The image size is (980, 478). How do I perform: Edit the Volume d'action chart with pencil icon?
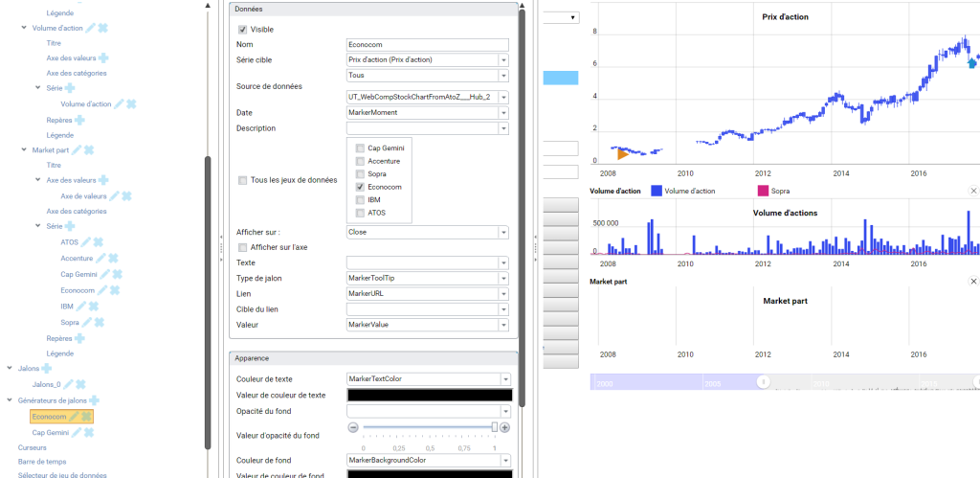coord(91,28)
